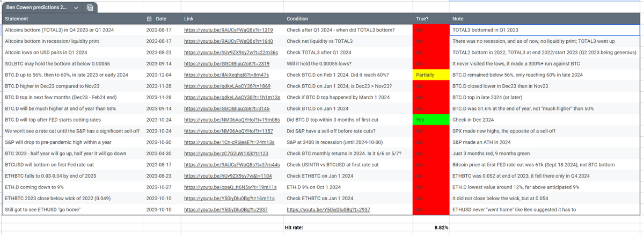Open link youtu.be/1Cn-cR6jeaE?t=24m13s

click(229, 143)
